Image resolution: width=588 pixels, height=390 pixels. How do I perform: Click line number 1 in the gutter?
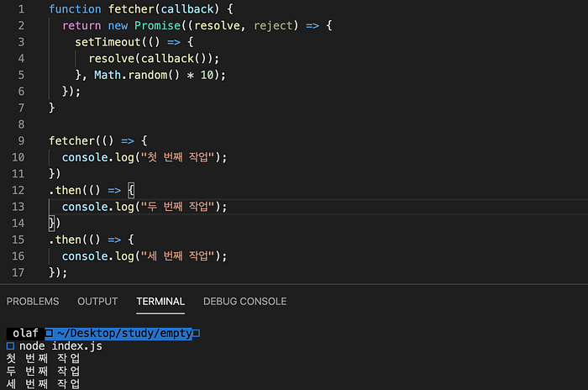click(21, 9)
